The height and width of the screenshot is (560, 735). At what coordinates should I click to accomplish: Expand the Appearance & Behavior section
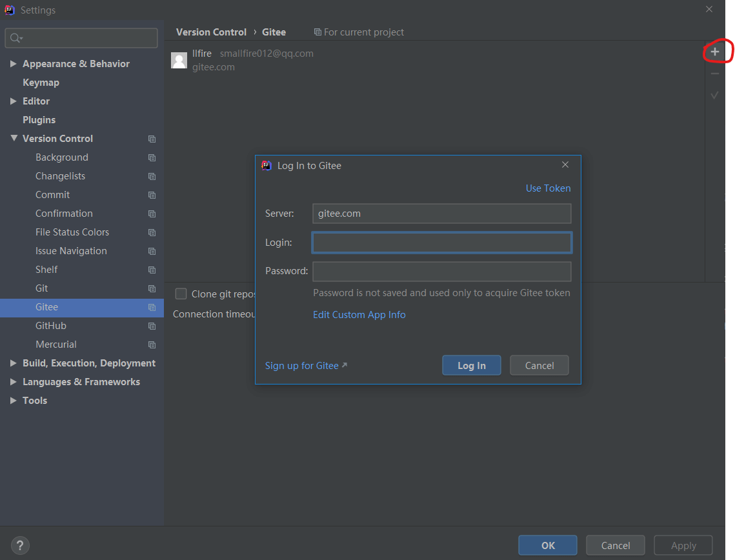pyautogui.click(x=14, y=64)
